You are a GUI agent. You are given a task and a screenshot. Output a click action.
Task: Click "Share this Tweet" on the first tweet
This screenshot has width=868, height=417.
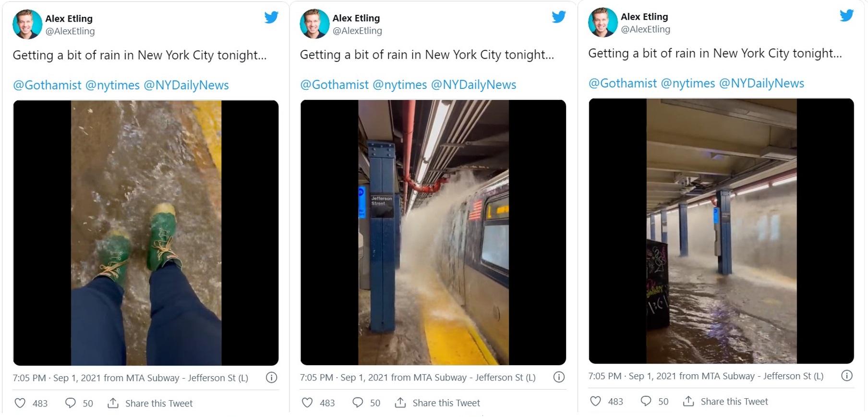158,404
